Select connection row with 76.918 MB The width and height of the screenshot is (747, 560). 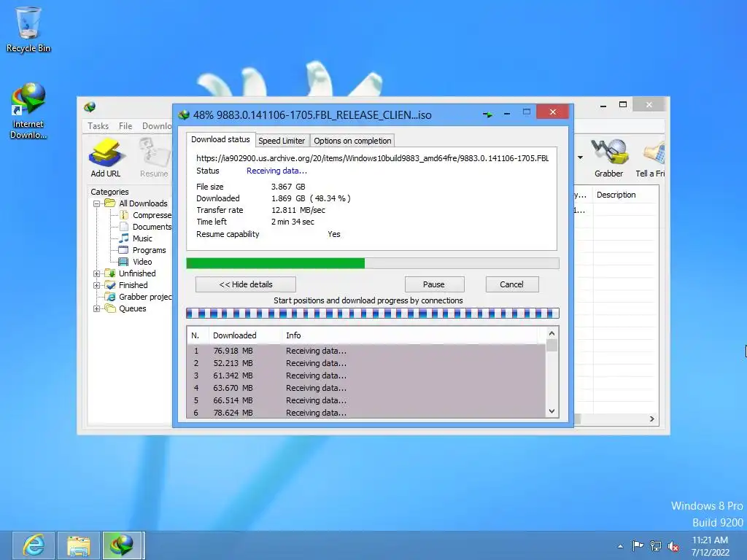tap(366, 351)
